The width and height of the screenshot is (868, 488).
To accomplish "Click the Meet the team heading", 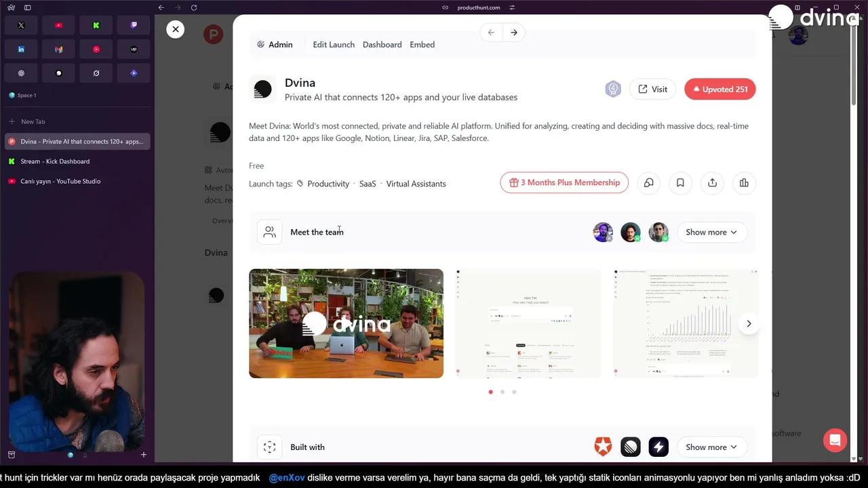I will click(317, 232).
